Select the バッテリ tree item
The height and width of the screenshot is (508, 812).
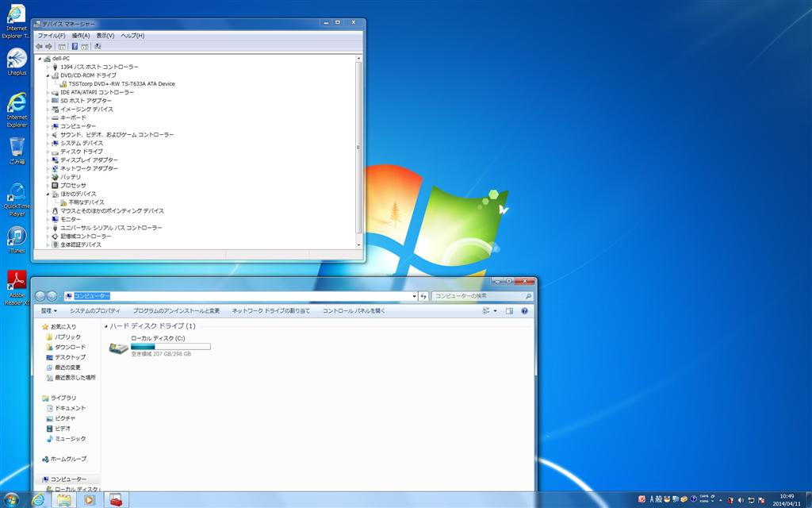pyautogui.click(x=71, y=177)
